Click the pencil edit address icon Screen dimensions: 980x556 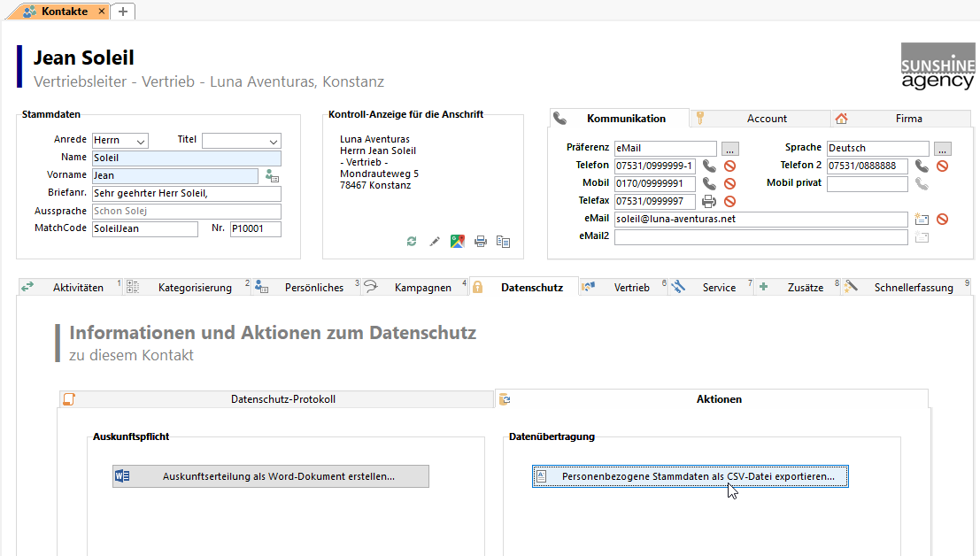point(435,241)
